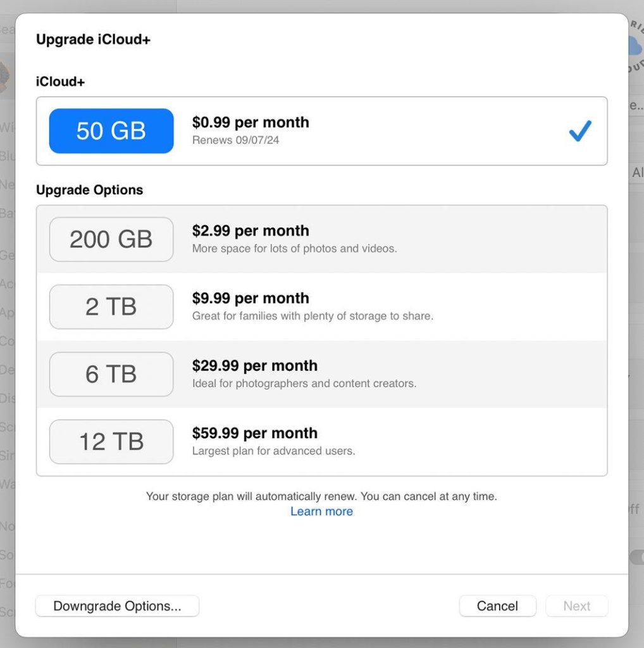Screen dimensions: 644x648
Task: Click the 6 TB capacity badge
Action: [x=111, y=374]
